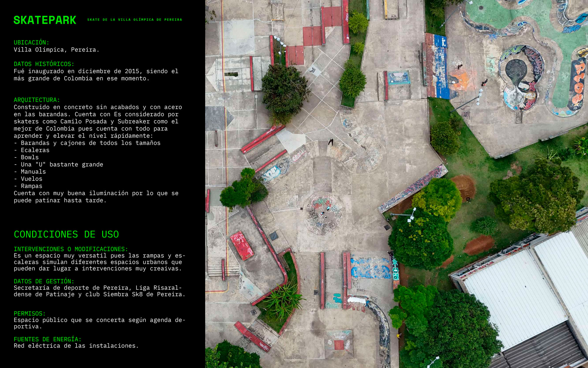Image resolution: width=588 pixels, height=368 pixels.
Task: Click the 'Bowls' list item
Action: pos(29,157)
